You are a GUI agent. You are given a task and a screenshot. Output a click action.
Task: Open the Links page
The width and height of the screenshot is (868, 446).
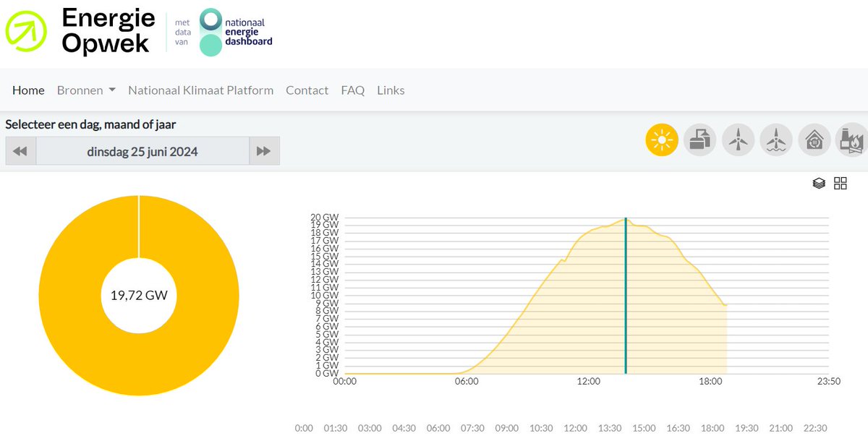(x=391, y=90)
